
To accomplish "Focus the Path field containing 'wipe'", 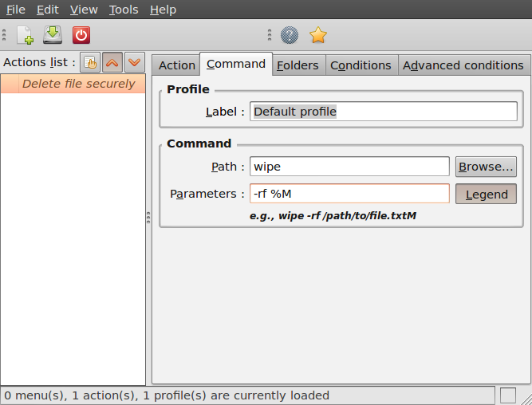I will (x=349, y=167).
